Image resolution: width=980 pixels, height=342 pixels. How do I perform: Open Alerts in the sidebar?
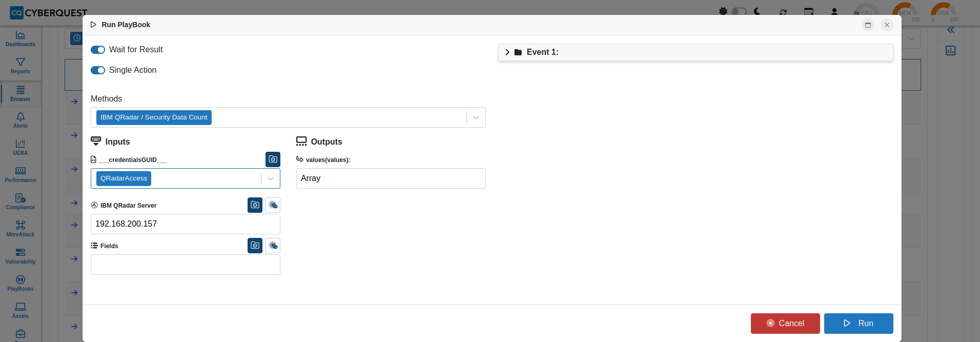tap(21, 120)
